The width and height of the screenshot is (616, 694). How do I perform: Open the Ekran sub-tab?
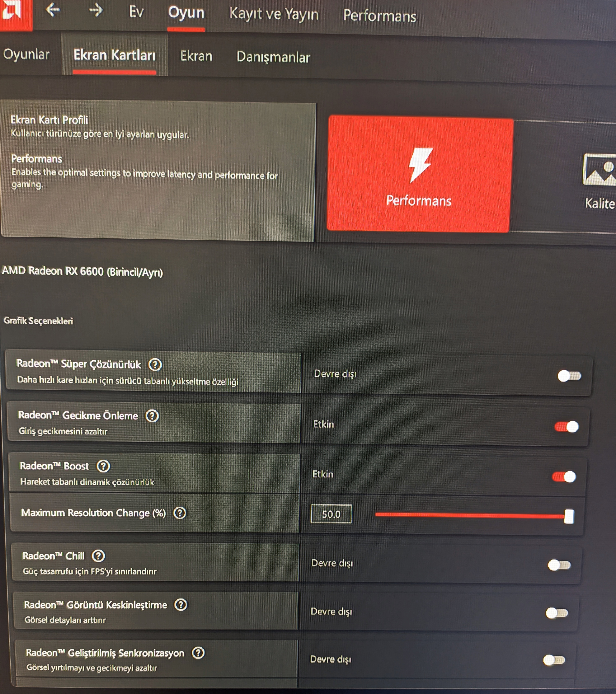[196, 56]
